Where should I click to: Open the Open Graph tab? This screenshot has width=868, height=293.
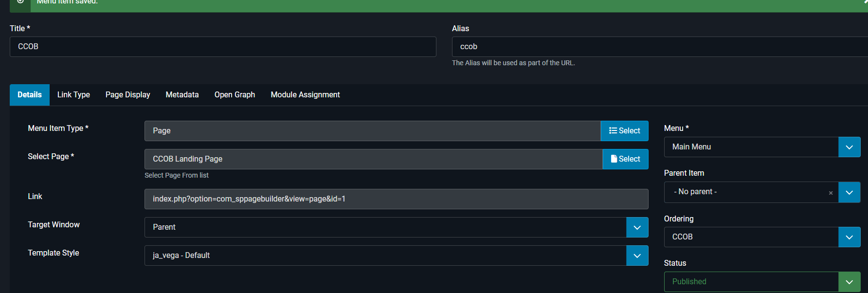click(235, 95)
